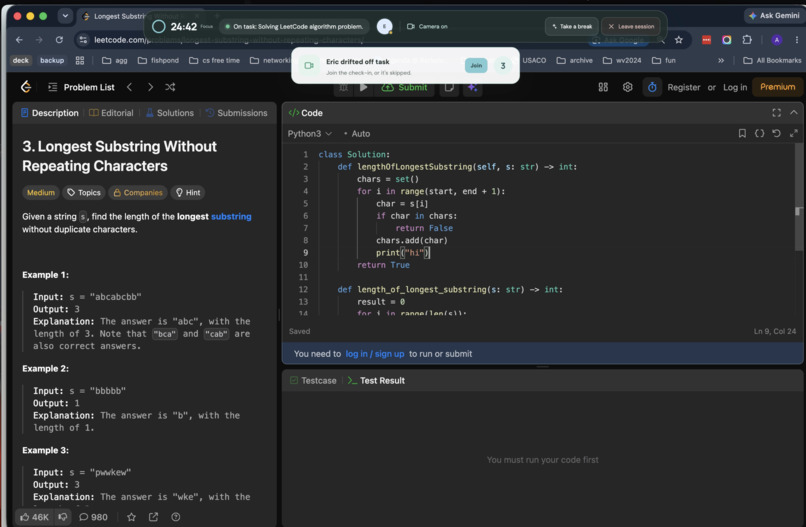
Task: Reset code to default icon
Action: click(x=776, y=133)
